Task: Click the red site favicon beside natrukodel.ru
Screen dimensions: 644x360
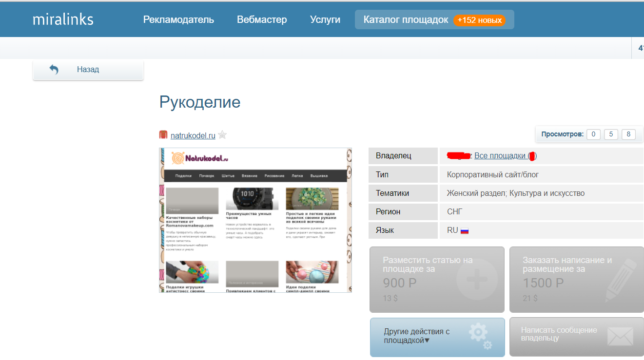Action: click(163, 135)
